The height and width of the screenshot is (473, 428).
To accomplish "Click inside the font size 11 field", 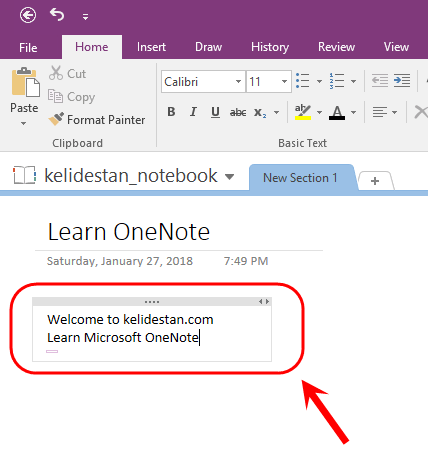I will (263, 81).
